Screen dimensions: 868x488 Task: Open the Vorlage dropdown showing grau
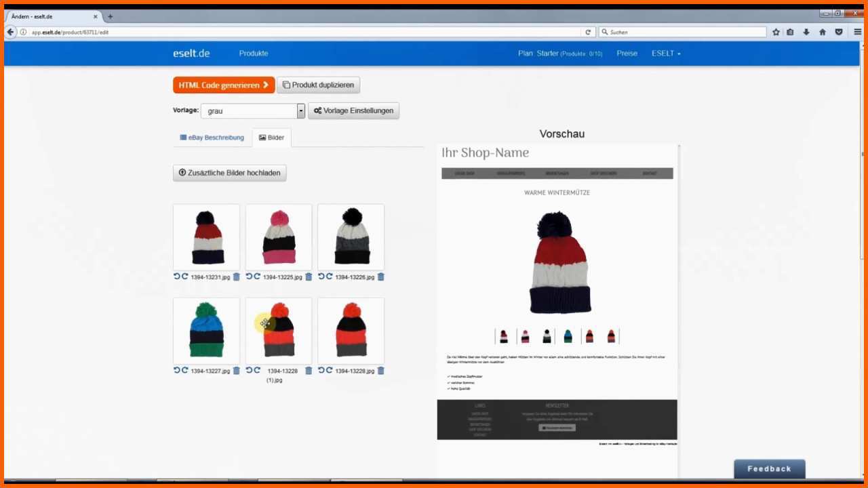tap(253, 110)
